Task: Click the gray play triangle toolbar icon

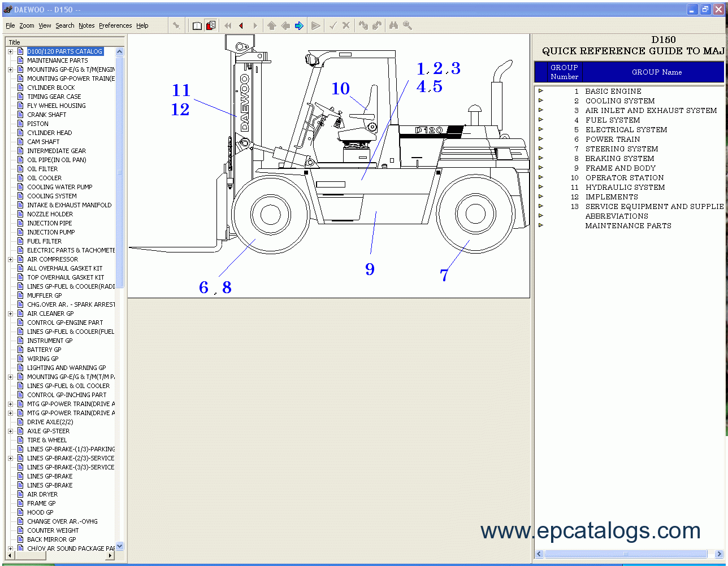Action: [316, 25]
